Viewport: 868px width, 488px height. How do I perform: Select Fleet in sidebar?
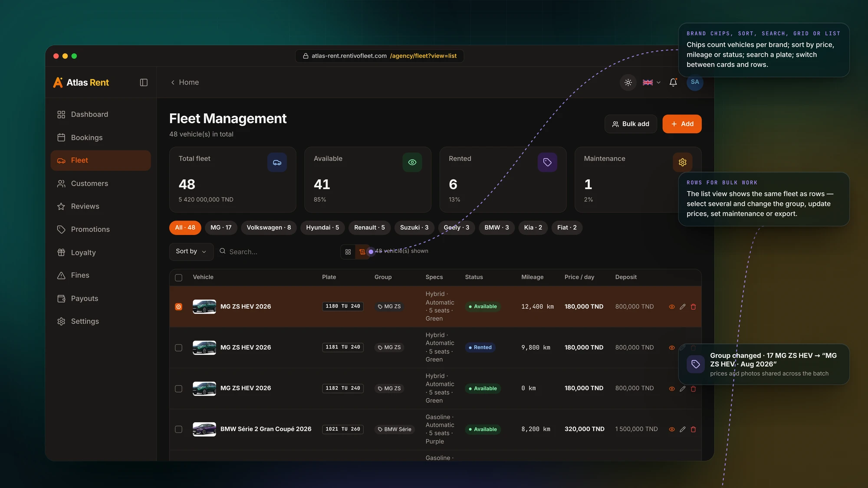[101, 160]
